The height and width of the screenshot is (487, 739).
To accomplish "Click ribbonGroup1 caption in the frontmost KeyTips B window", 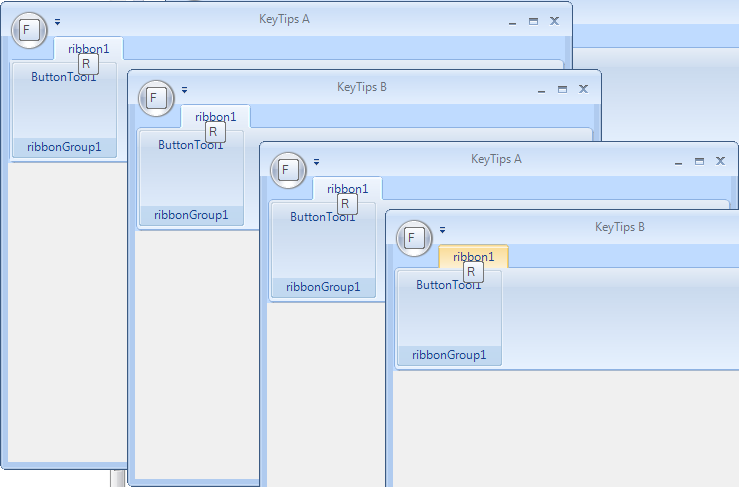I will [x=449, y=354].
